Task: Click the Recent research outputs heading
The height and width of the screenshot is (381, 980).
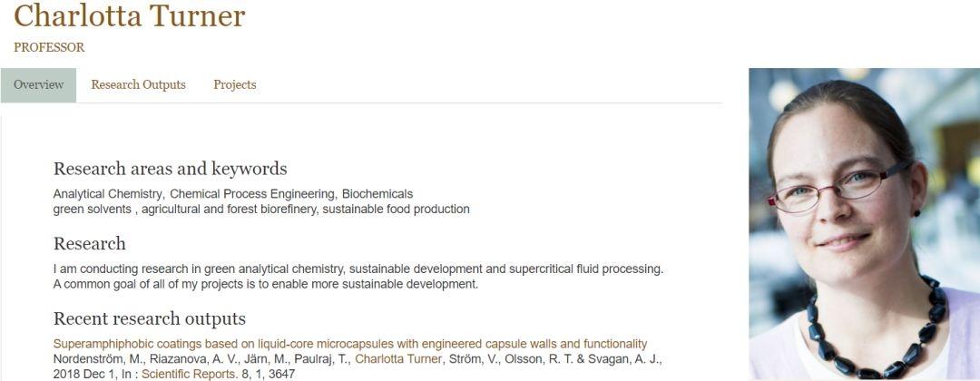Action: [149, 318]
